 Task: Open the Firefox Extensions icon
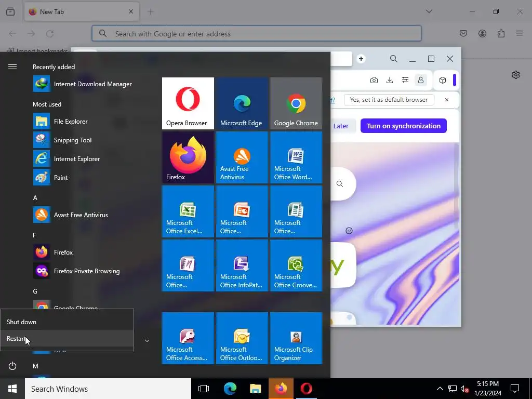tap(501, 33)
